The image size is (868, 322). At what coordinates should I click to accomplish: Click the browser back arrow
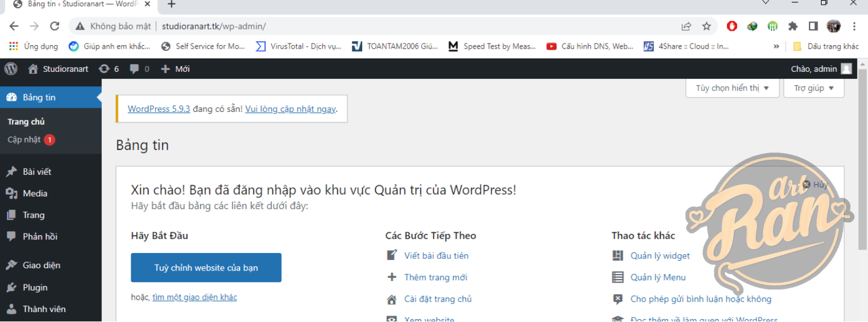pyautogui.click(x=14, y=26)
